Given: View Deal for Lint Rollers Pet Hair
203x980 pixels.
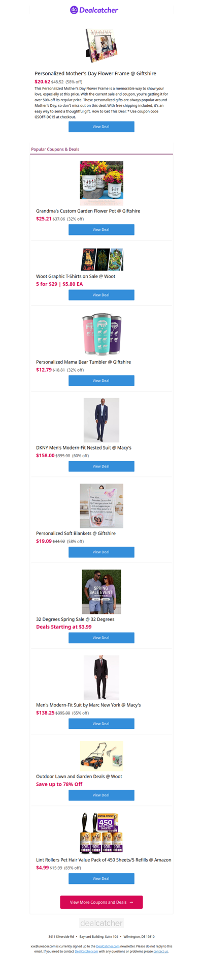Looking at the screenshot, I should tap(101, 878).
